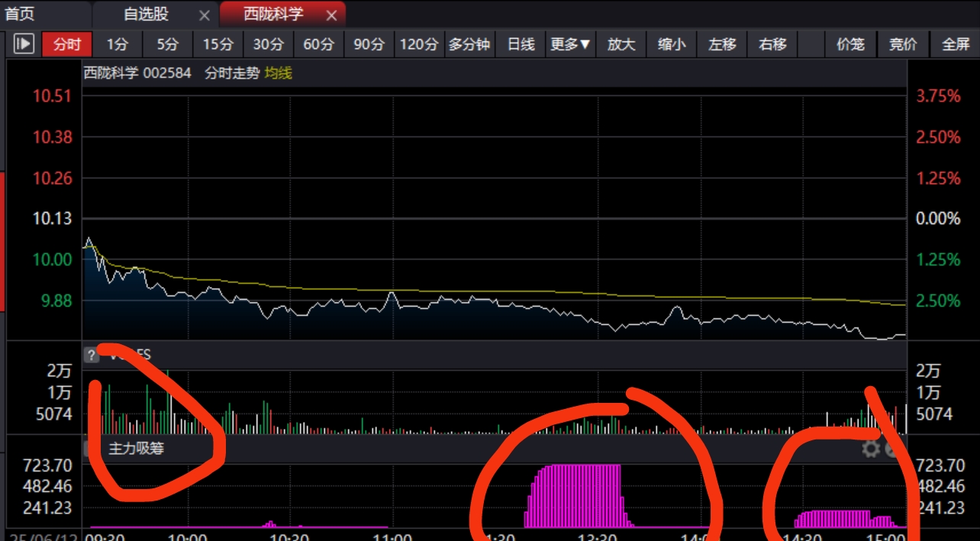Open 多分钟 multi-minute option

click(469, 44)
